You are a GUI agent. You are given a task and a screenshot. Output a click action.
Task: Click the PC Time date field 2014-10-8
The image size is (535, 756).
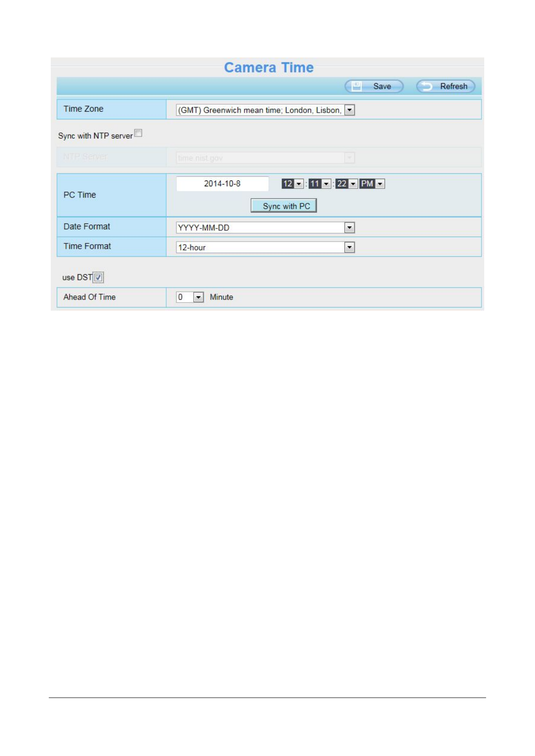coord(222,184)
